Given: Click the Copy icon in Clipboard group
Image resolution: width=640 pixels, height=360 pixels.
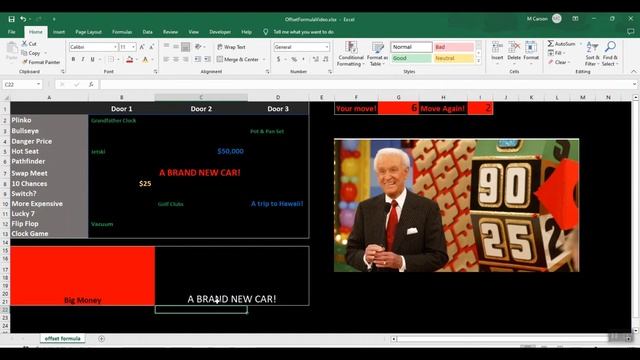Looking at the screenshot, I should pyautogui.click(x=24, y=53).
